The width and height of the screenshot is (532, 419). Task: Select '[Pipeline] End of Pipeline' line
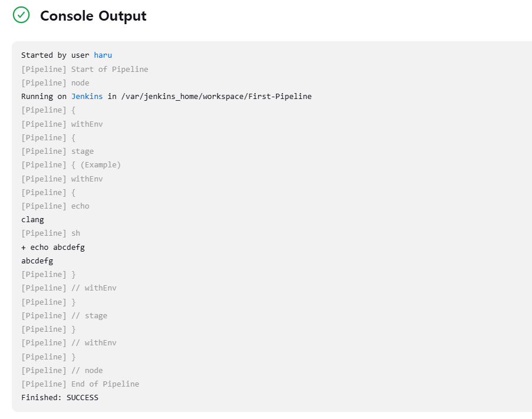tap(80, 384)
